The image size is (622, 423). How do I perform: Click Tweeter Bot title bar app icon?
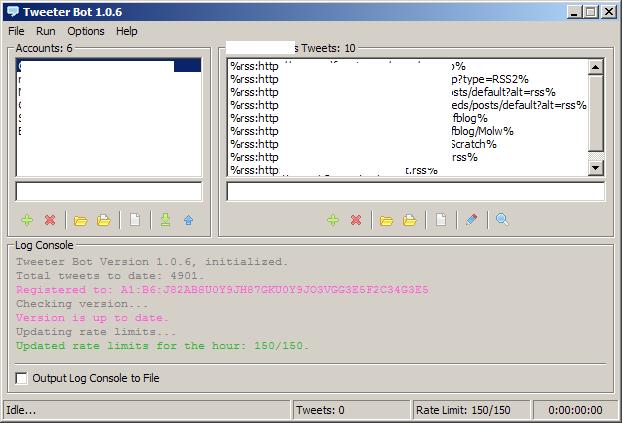[13, 12]
